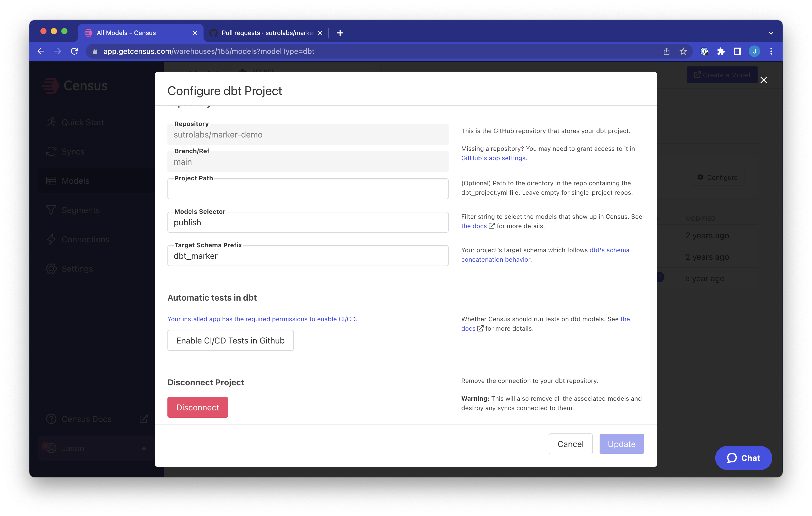The width and height of the screenshot is (812, 516).
Task: Focus the Models Selector input
Action: tap(308, 223)
